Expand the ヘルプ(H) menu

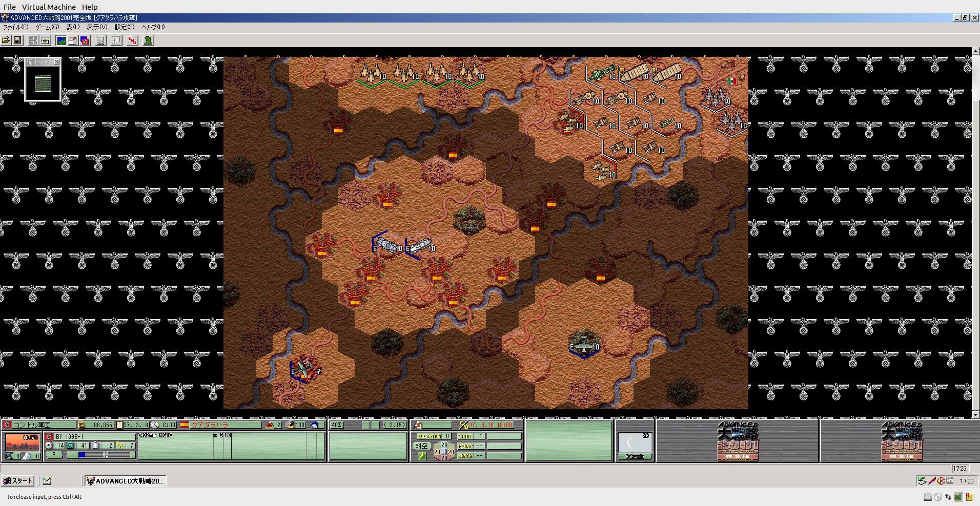(x=153, y=27)
